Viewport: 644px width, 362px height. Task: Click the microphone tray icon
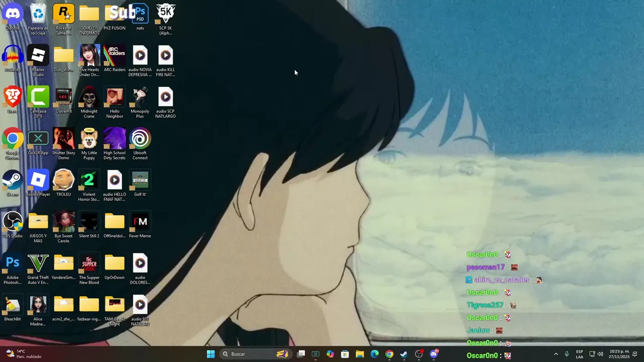[x=567, y=354]
